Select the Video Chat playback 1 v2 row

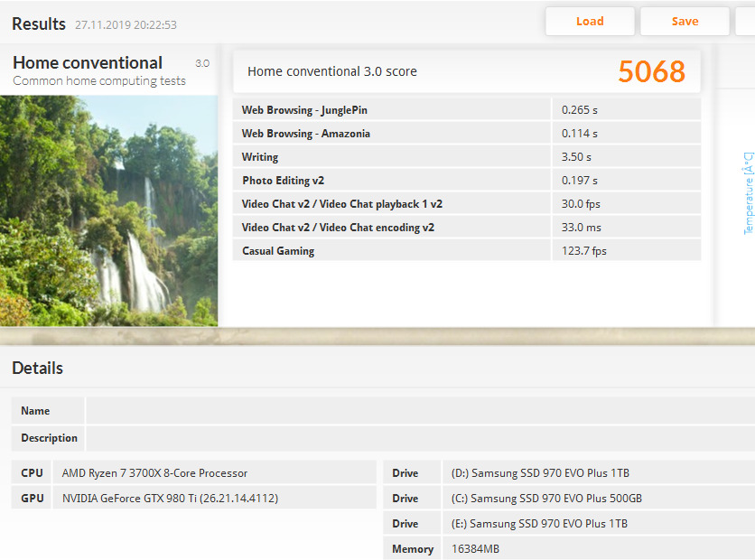click(466, 204)
